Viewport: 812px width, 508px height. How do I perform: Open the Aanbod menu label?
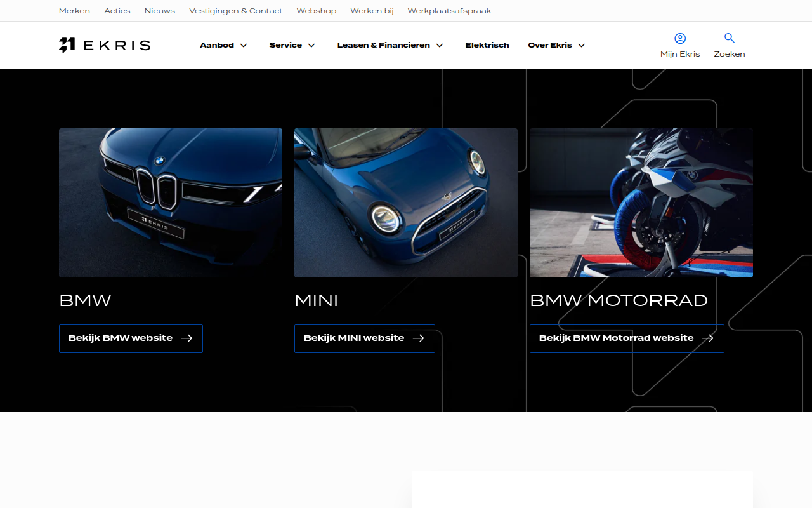pos(217,45)
